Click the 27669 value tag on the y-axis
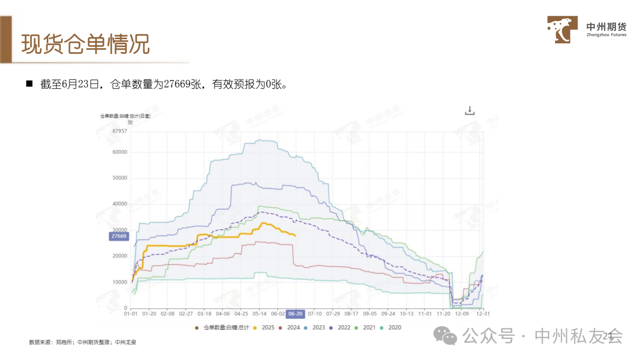644x362 pixels. (x=119, y=236)
